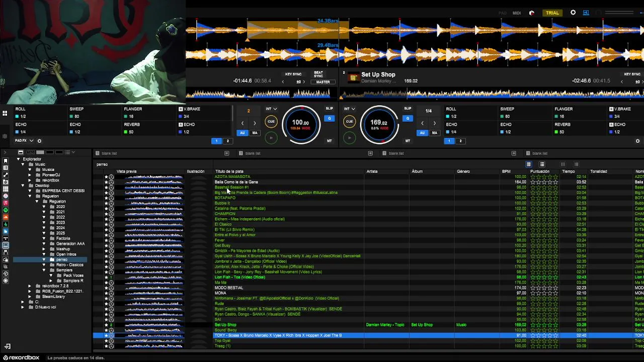Seek in deck 2 overview waveform
The height and width of the screenshot is (362, 644).
(492, 94)
